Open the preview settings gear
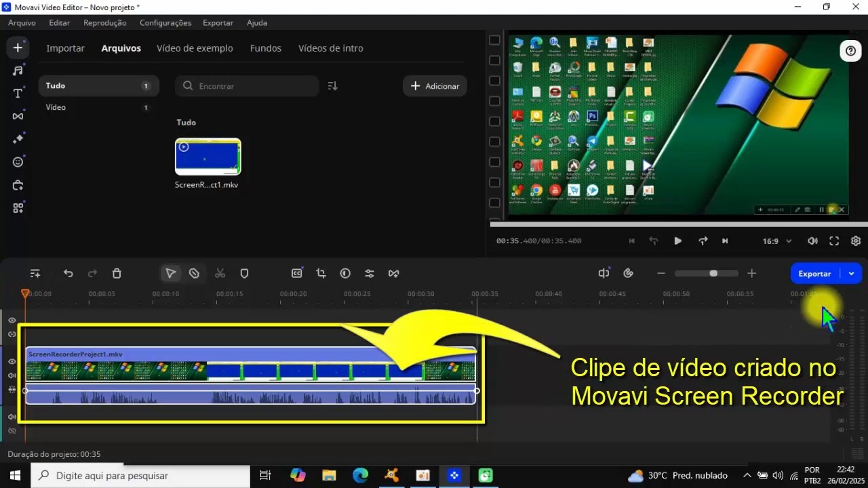868x488 pixels. 856,241
